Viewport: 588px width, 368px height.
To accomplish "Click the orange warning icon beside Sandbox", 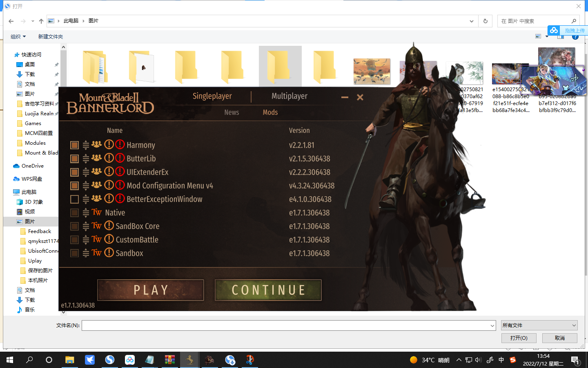I will tap(109, 252).
